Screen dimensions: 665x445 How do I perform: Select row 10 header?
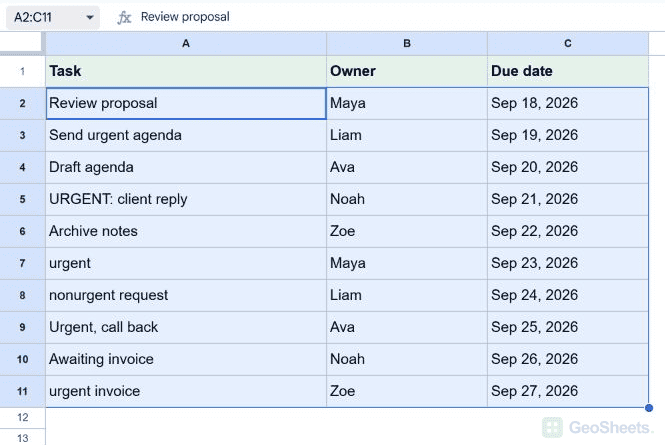click(x=22, y=359)
